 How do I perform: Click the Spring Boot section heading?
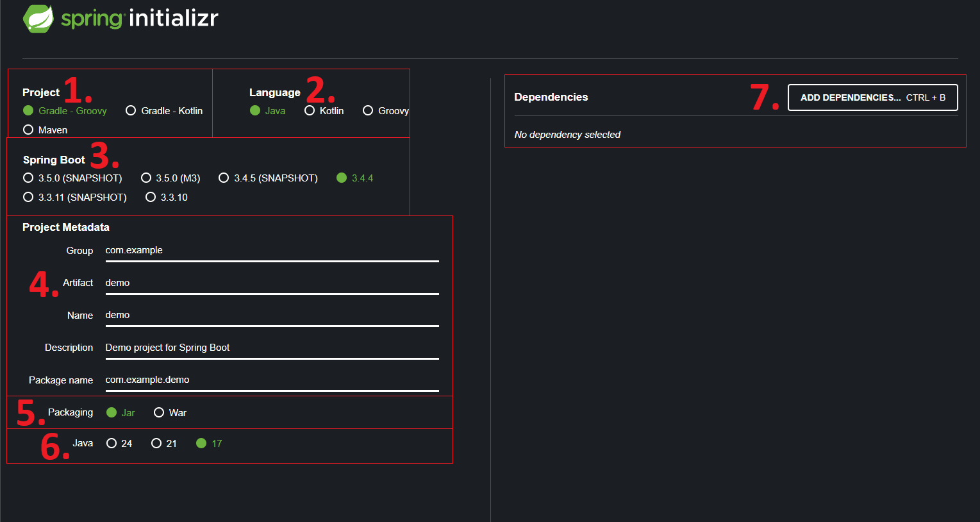[54, 160]
